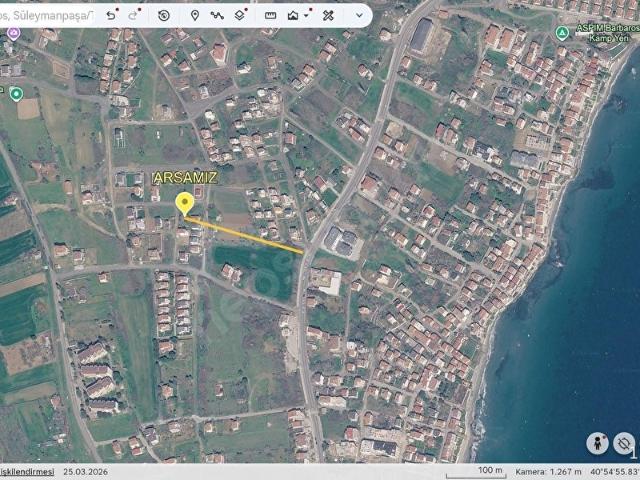The image size is (640, 480).
Task: Select the ruler measure tool
Action: click(271, 16)
